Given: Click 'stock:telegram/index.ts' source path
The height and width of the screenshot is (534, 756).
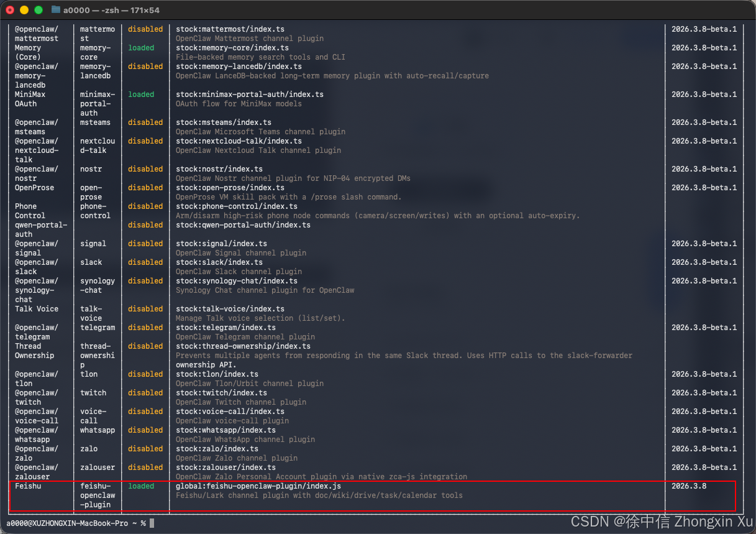Looking at the screenshot, I should click(x=225, y=328).
